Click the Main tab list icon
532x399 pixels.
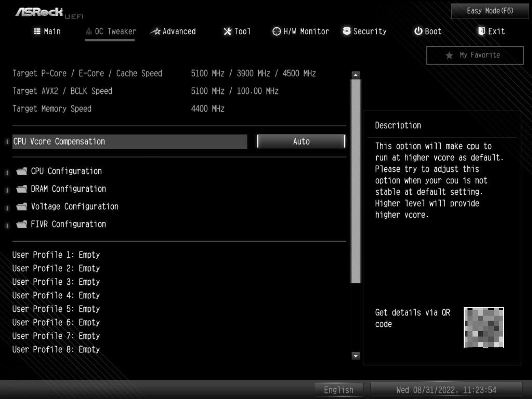(x=37, y=31)
